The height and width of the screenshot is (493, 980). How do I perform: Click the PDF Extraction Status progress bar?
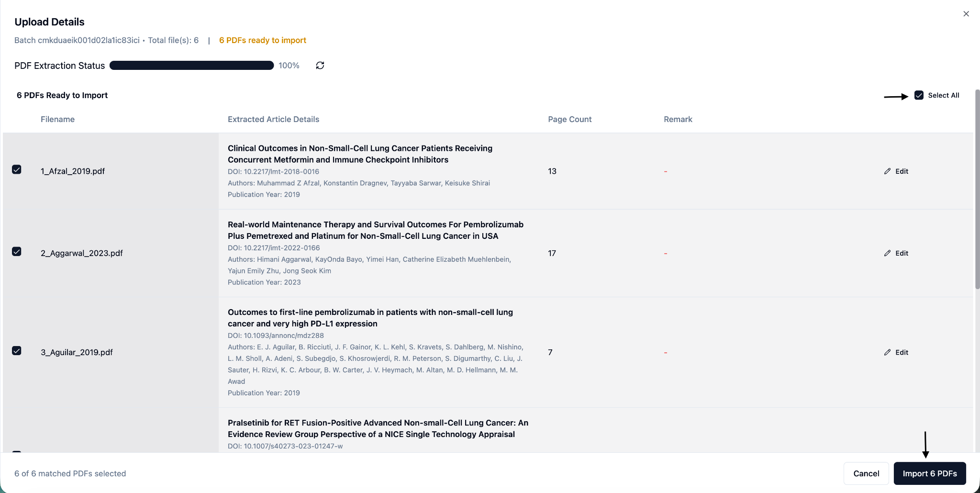pos(191,66)
